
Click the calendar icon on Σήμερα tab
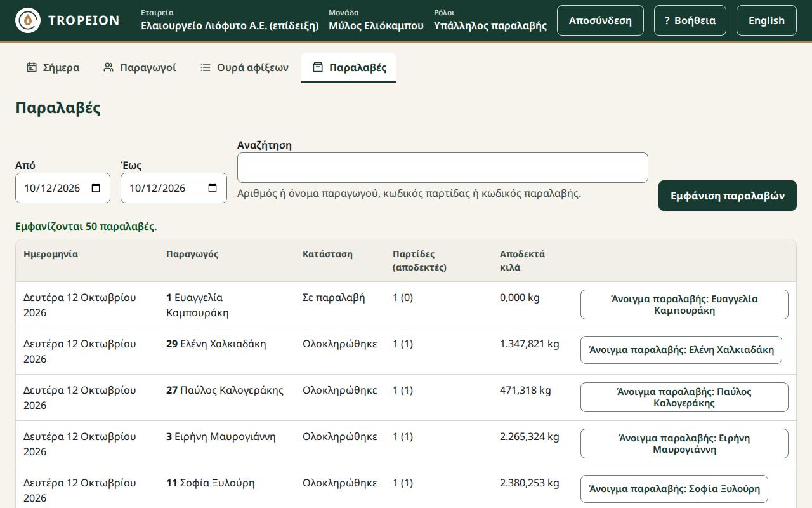click(31, 67)
